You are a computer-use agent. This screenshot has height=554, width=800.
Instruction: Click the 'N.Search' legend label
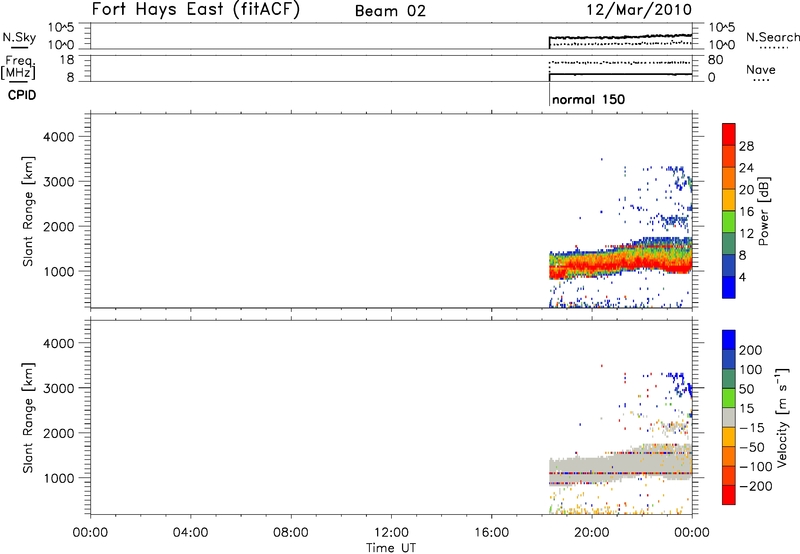point(772,37)
